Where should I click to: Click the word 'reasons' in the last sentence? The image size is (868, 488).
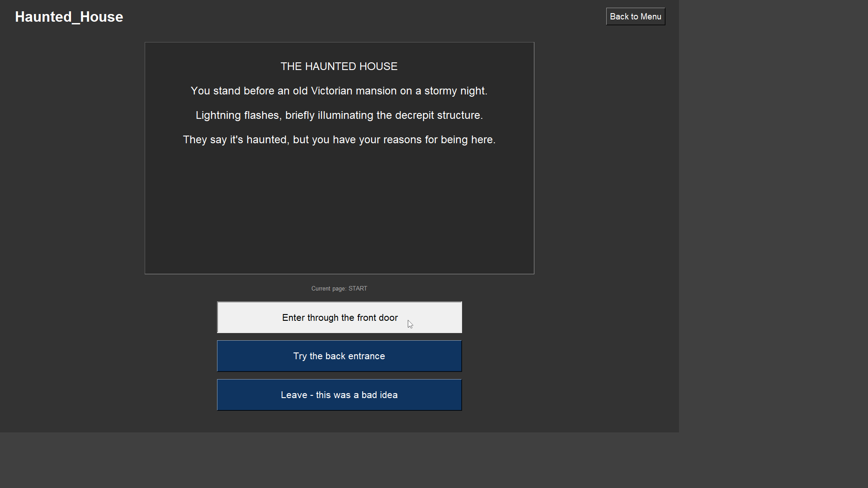pos(402,140)
